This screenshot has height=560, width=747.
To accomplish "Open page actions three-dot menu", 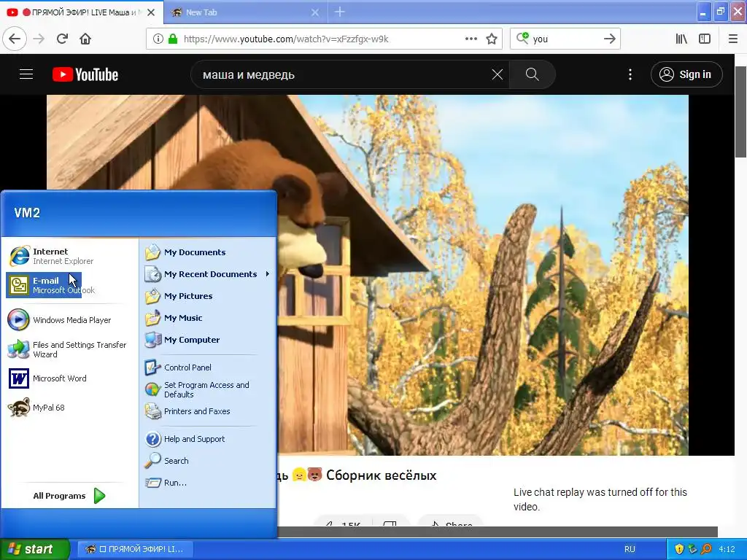I will click(471, 39).
